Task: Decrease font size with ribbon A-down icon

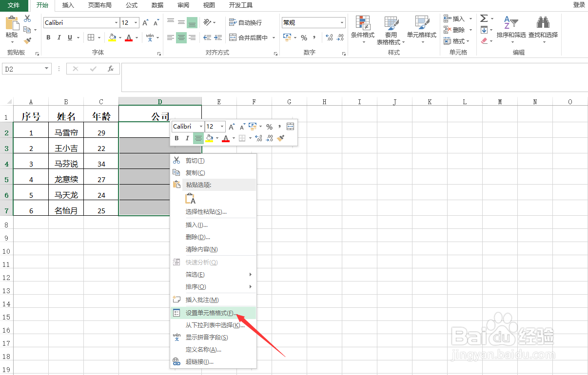Action: click(156, 23)
